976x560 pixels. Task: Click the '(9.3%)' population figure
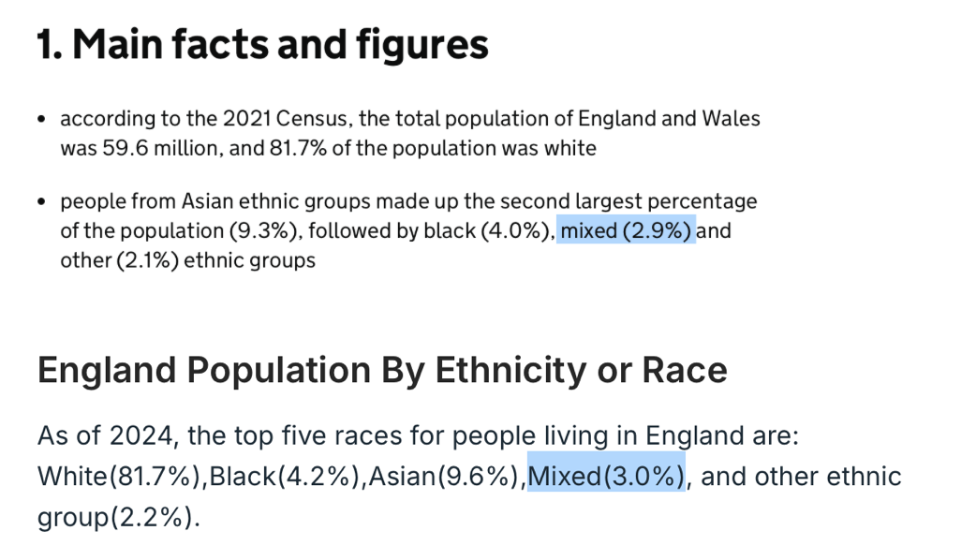(x=263, y=230)
